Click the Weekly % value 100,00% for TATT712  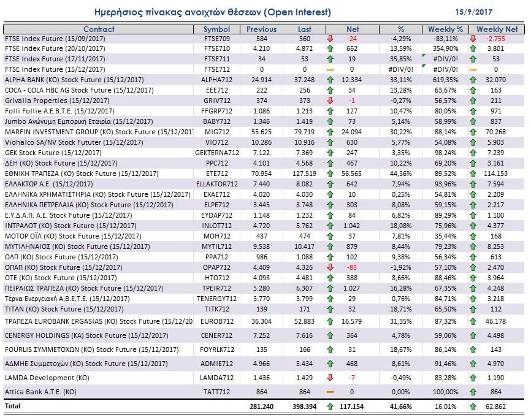tap(445, 392)
